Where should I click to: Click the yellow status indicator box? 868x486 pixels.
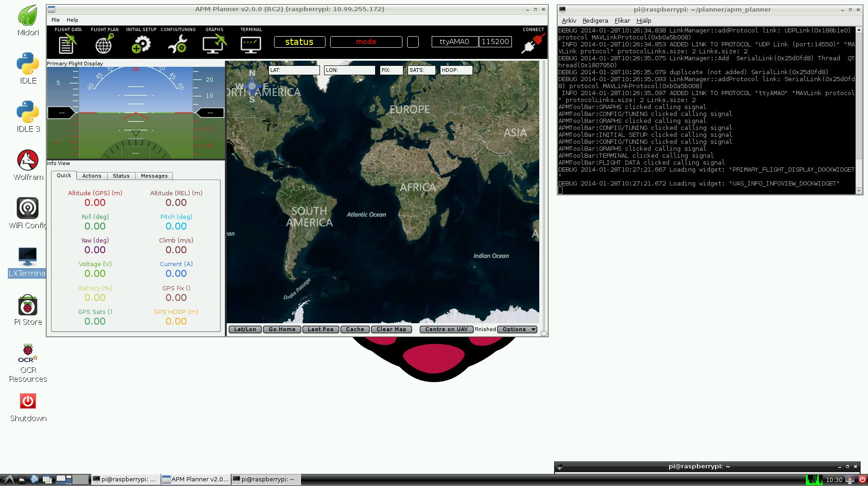tap(299, 42)
